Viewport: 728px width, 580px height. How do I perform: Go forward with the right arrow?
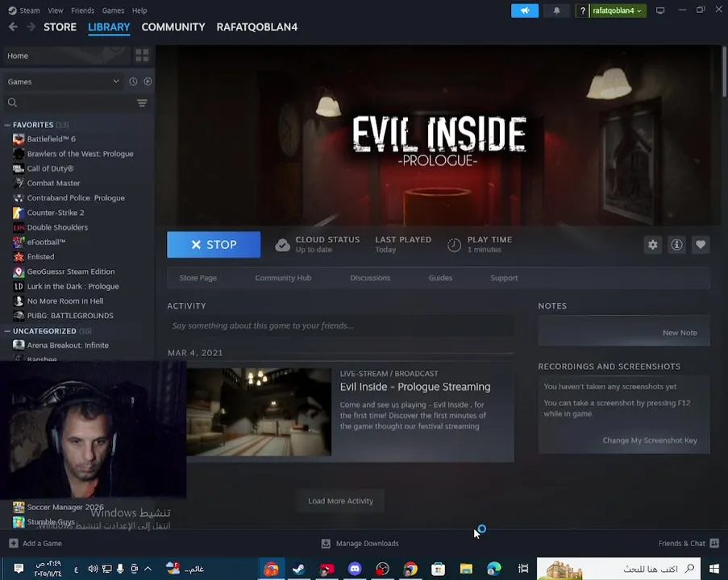(x=31, y=27)
